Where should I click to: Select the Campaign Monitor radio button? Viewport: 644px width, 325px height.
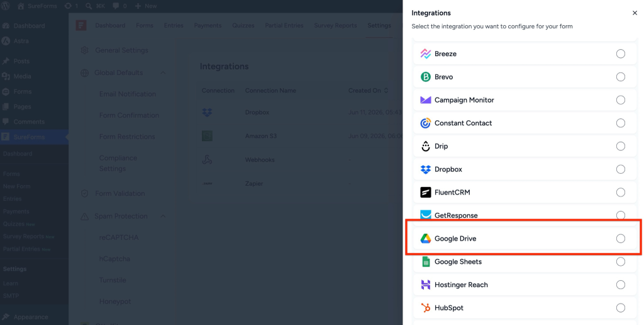tap(621, 100)
